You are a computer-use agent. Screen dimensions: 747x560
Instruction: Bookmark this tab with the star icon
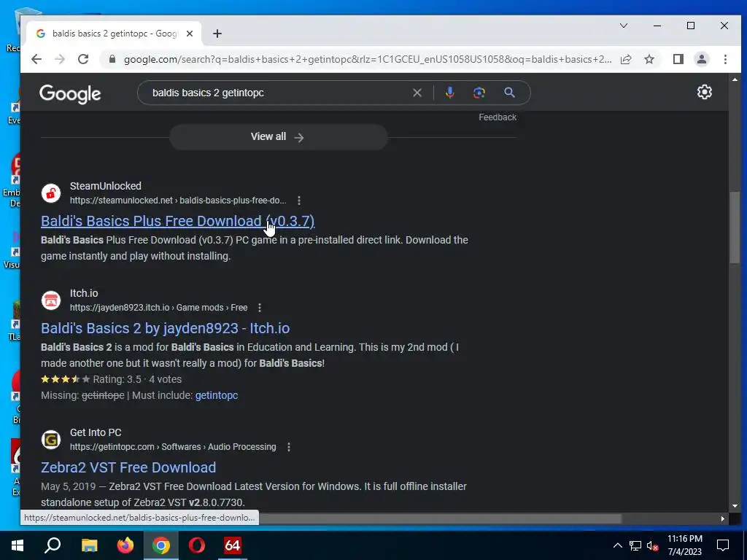pyautogui.click(x=649, y=59)
